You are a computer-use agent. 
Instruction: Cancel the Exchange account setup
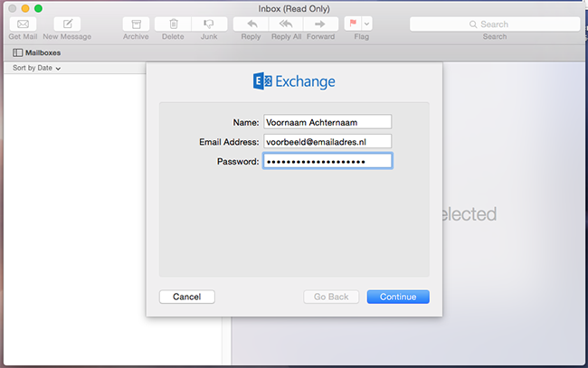(186, 297)
